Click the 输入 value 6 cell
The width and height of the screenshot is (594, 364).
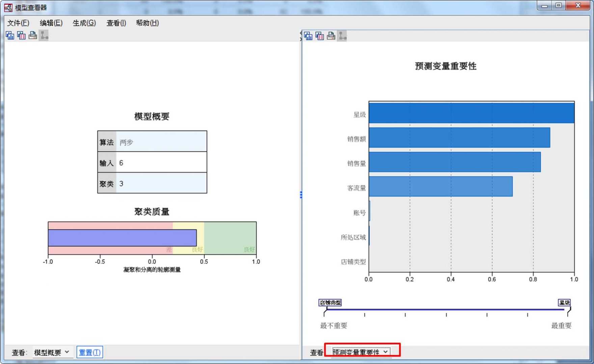(161, 162)
